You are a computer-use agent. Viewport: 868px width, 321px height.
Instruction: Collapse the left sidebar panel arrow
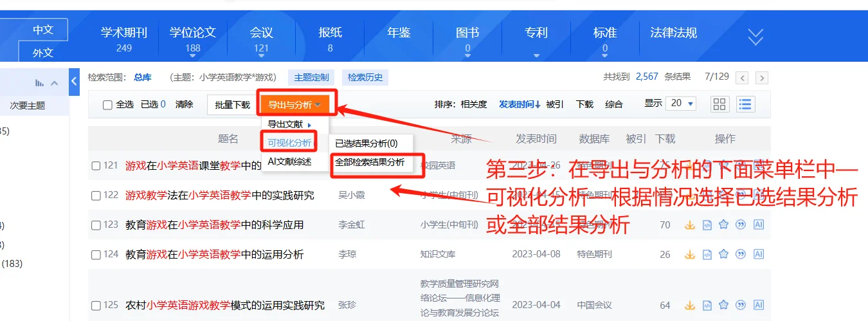tap(74, 81)
